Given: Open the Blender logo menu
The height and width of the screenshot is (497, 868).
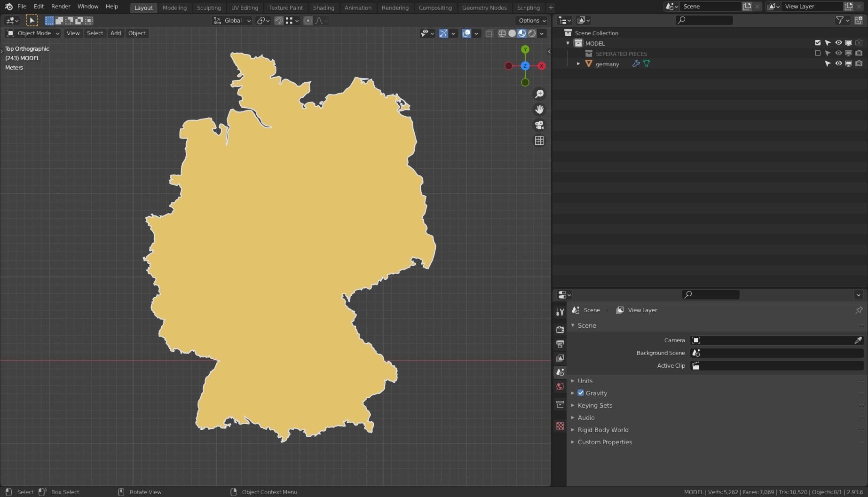Looking at the screenshot, I should [x=8, y=7].
